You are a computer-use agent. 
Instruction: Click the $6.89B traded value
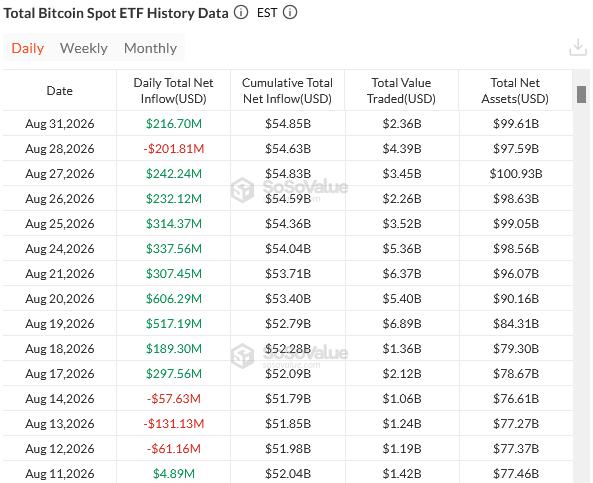[402, 323]
